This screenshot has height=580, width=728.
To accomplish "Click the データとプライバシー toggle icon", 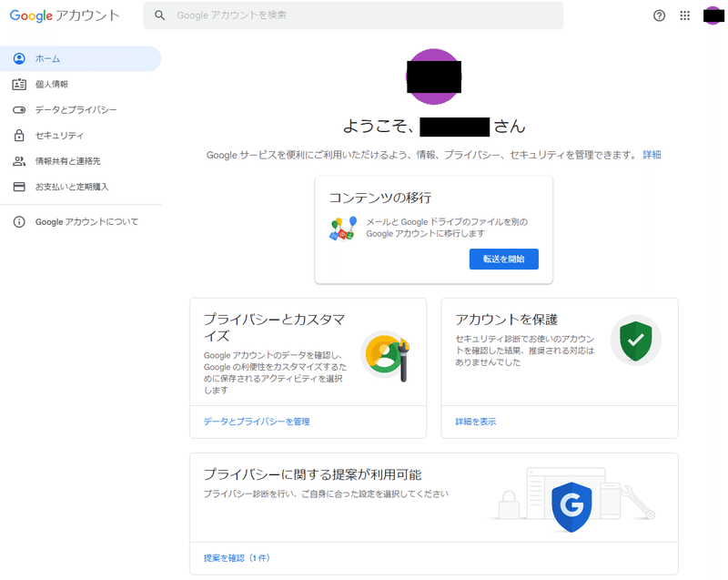I will (x=19, y=110).
